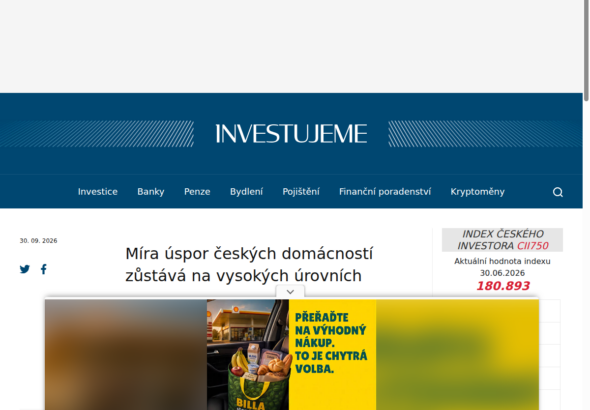590x410 pixels.
Task: Open the Pojištění menu item
Action: coord(301,191)
